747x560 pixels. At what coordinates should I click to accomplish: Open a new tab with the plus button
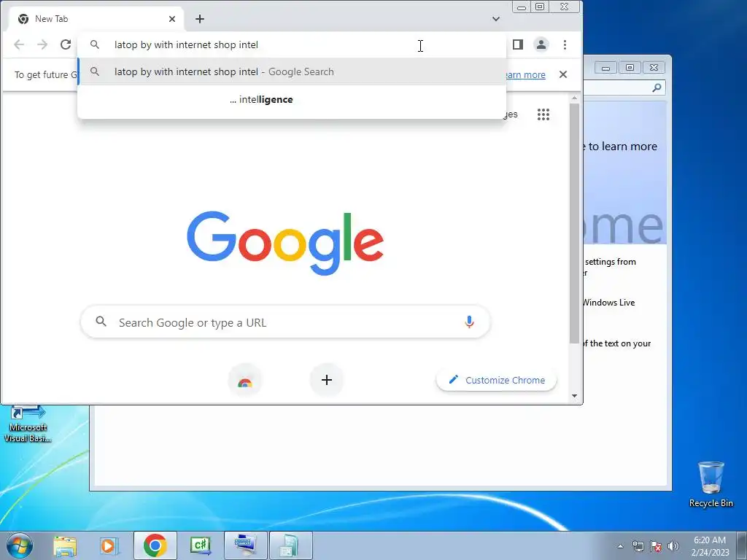pos(200,19)
